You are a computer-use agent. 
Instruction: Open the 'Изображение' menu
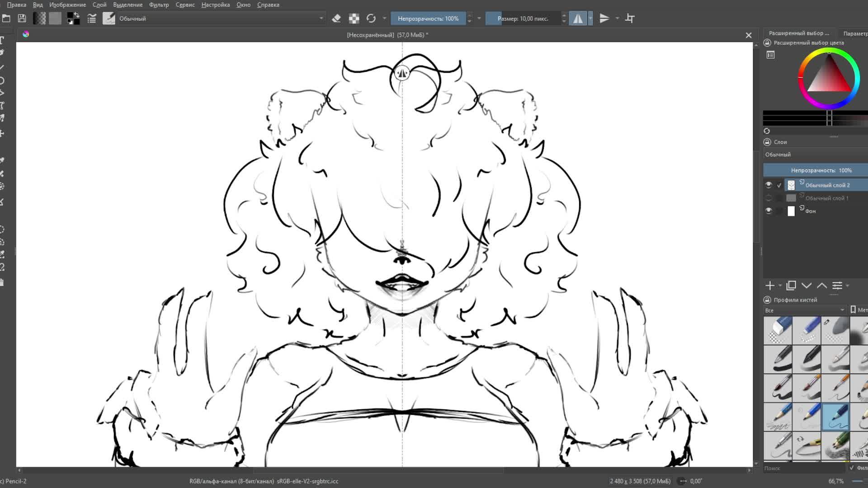tap(67, 5)
